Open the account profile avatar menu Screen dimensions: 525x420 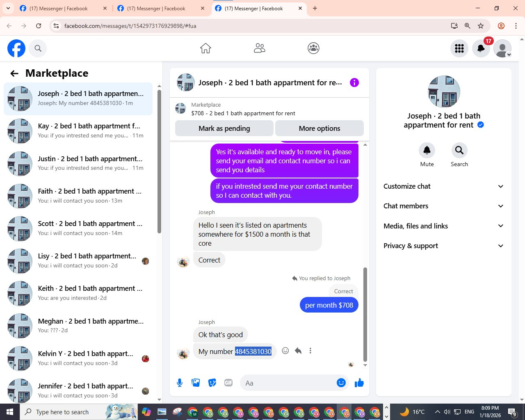(502, 48)
